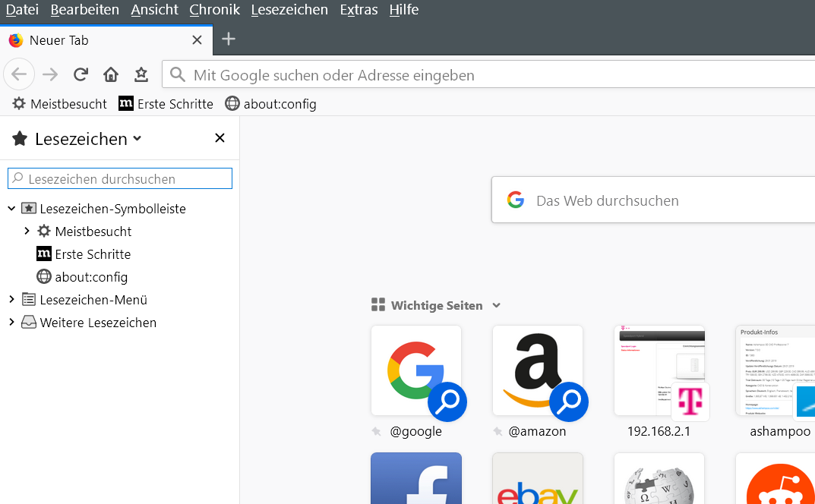Open the Chronik menu
815x504 pixels.
(x=214, y=10)
